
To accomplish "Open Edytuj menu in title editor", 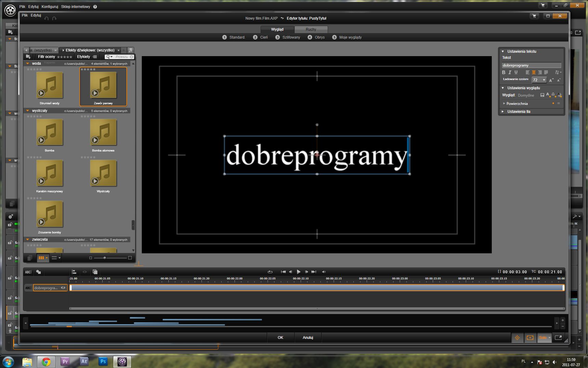I will point(36,15).
